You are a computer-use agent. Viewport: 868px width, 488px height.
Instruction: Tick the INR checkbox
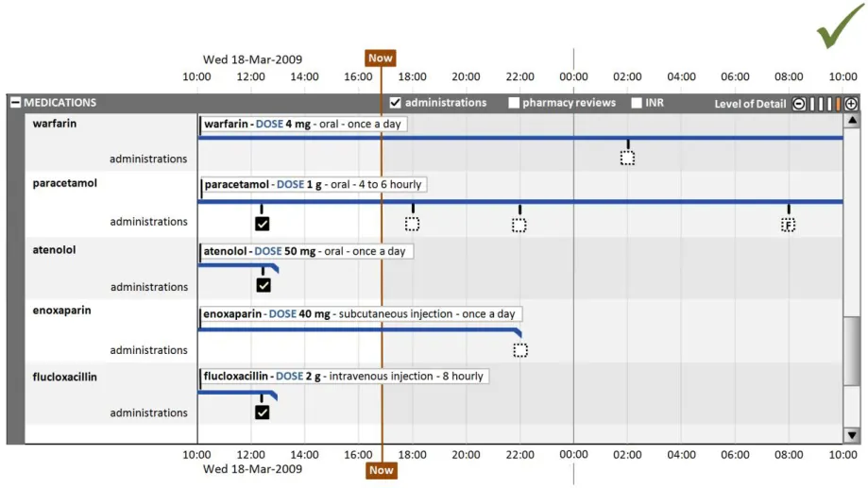(x=637, y=103)
